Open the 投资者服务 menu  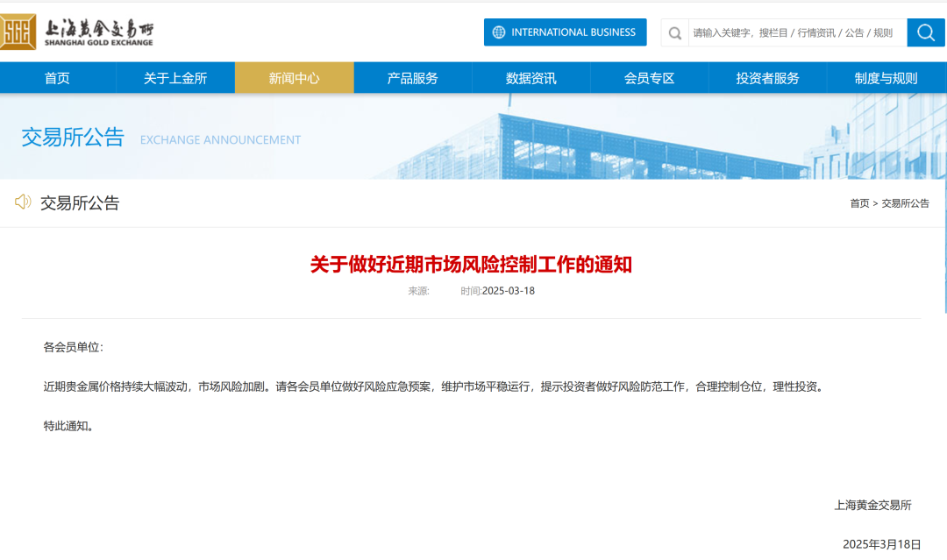[767, 78]
